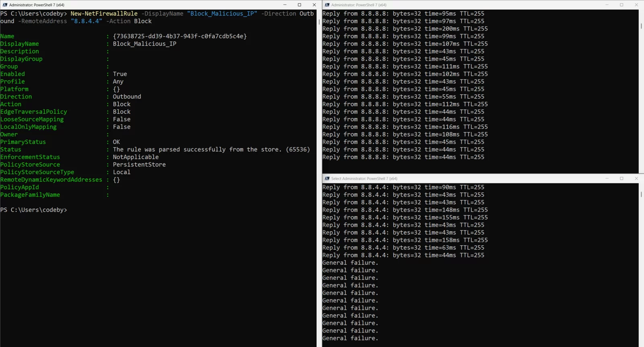The width and height of the screenshot is (644, 347).
Task: Close the top-right window pinging 8.8.8.8
Action: point(636,5)
